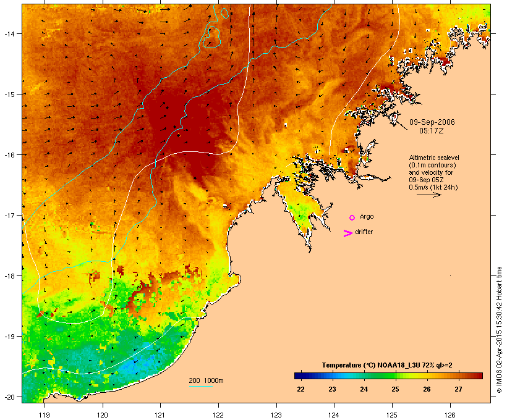Click the longitude label 123
507x420 pixels.
point(276,415)
